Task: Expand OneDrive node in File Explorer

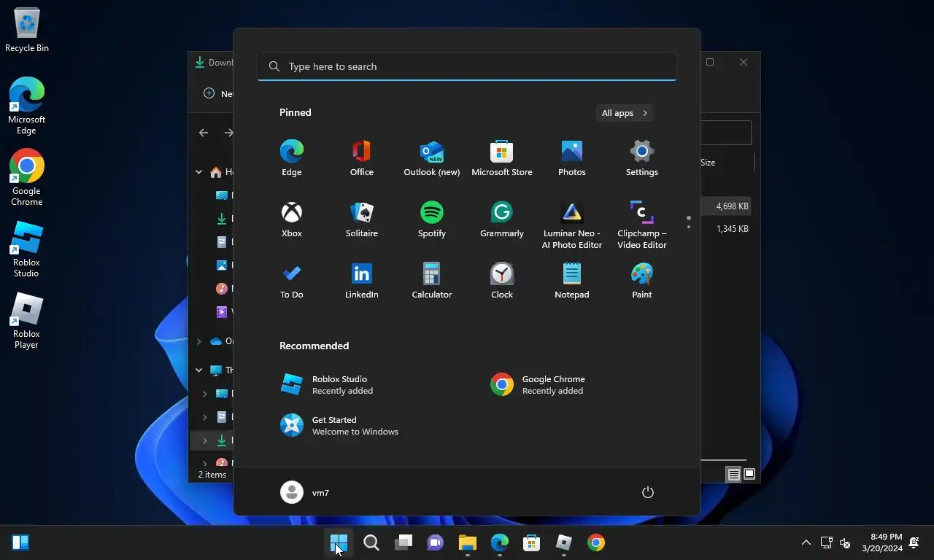Action: pos(198,341)
